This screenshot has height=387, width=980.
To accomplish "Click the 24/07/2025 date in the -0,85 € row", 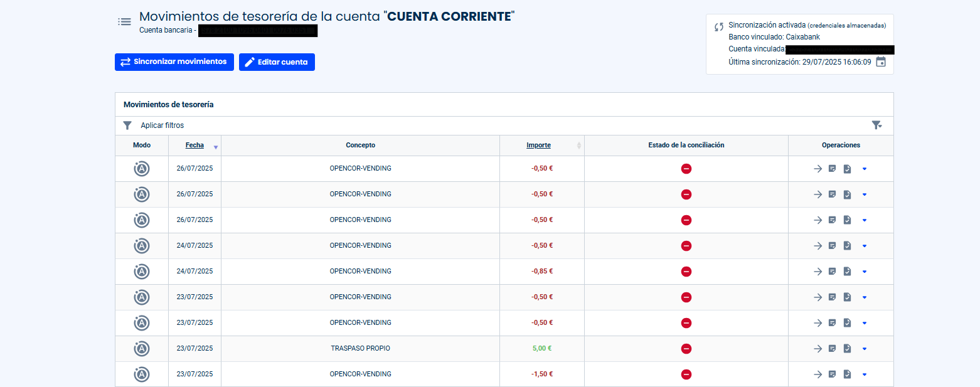I will click(x=194, y=272).
